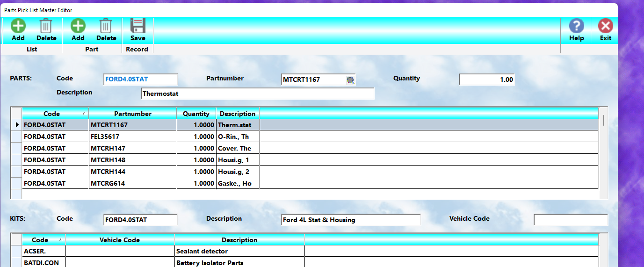This screenshot has height=267, width=644.
Task: Click the Delete Part trash icon
Action: [106, 26]
